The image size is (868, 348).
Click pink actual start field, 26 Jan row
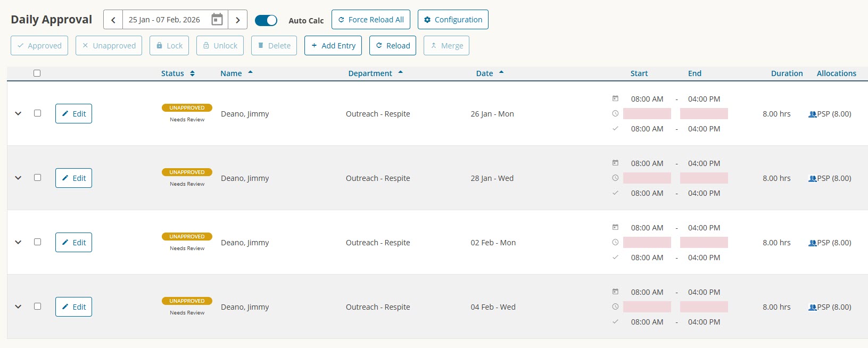(x=647, y=114)
